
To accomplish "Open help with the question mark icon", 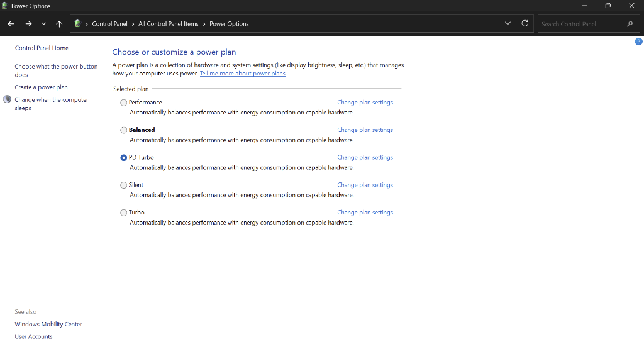I will point(639,42).
